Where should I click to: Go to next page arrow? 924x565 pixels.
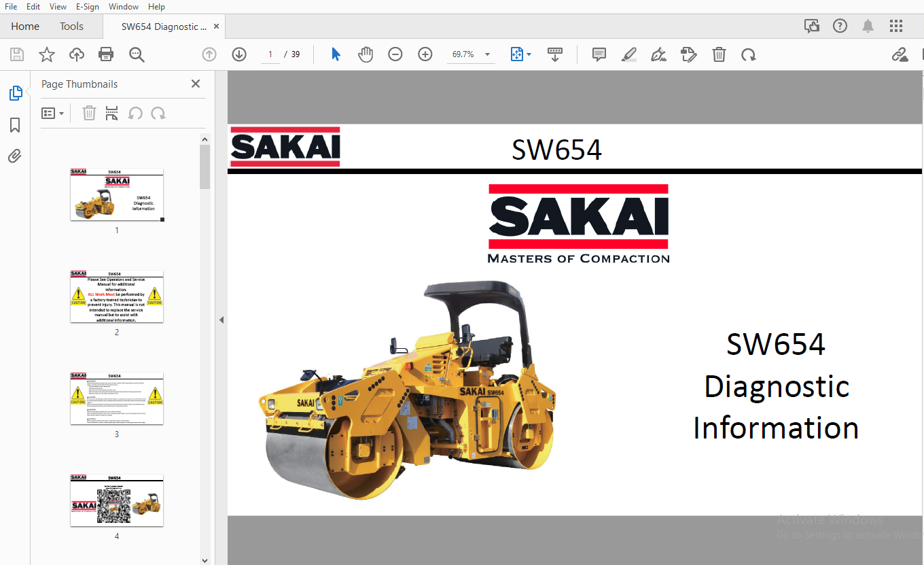(x=239, y=54)
